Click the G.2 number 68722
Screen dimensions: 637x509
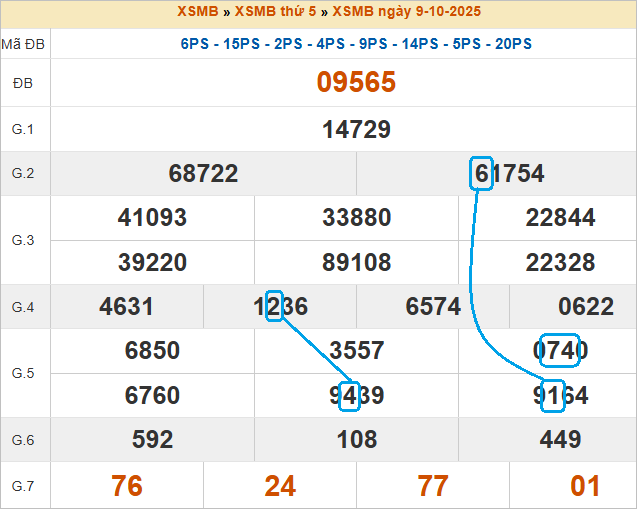203,174
